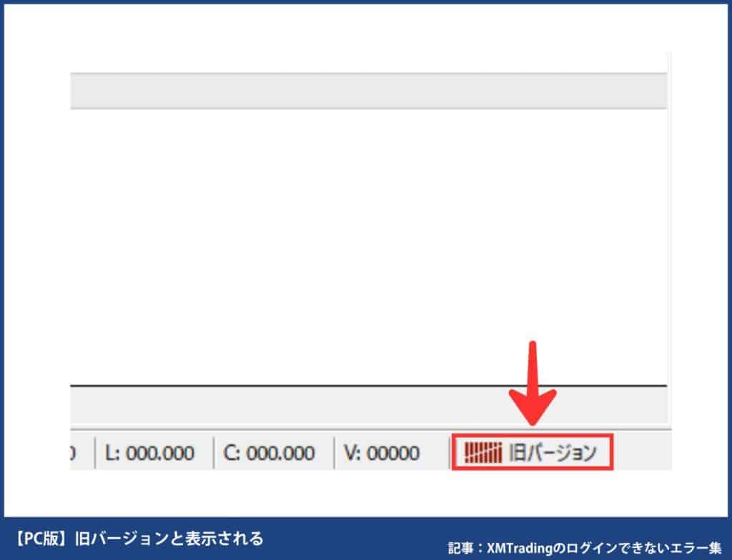Click the V: 00000 volume field
Viewport: 732px width, 560px height.
[382, 453]
